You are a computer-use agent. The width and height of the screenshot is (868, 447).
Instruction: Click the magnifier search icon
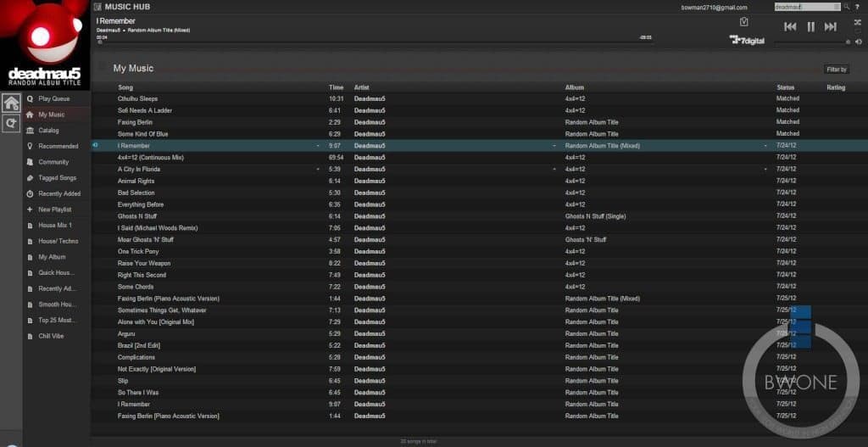tap(847, 7)
